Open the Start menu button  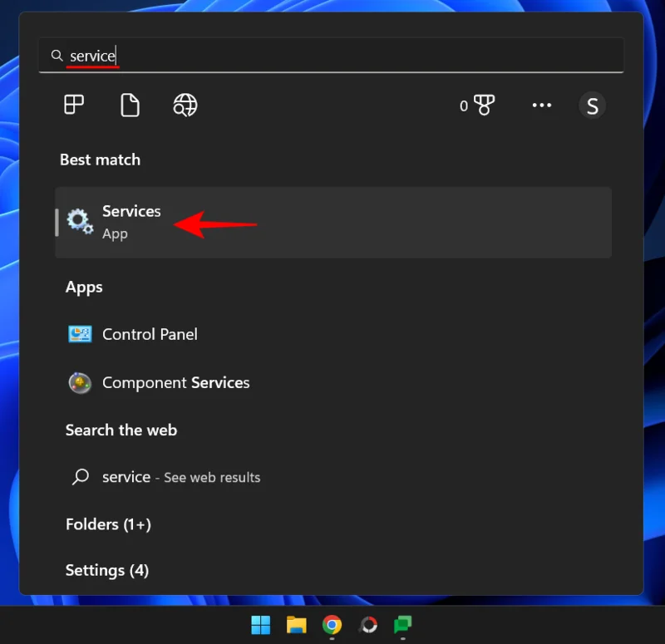(x=260, y=624)
